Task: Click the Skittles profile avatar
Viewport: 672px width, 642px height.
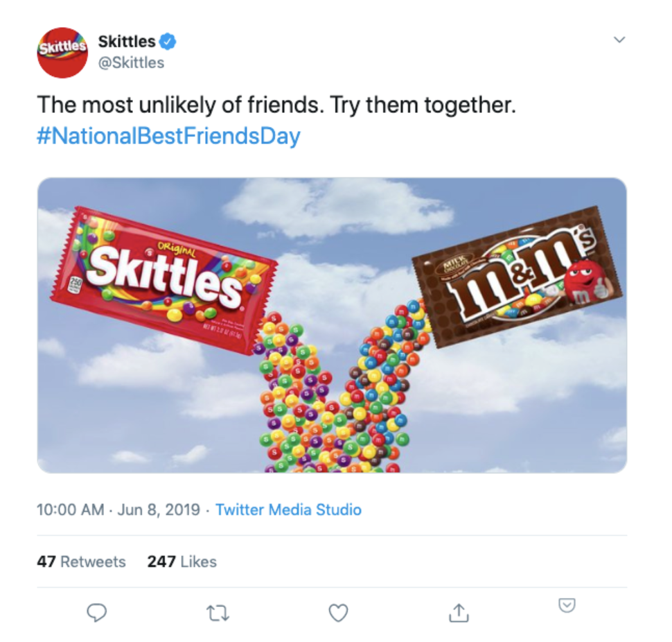Action: pos(62,53)
